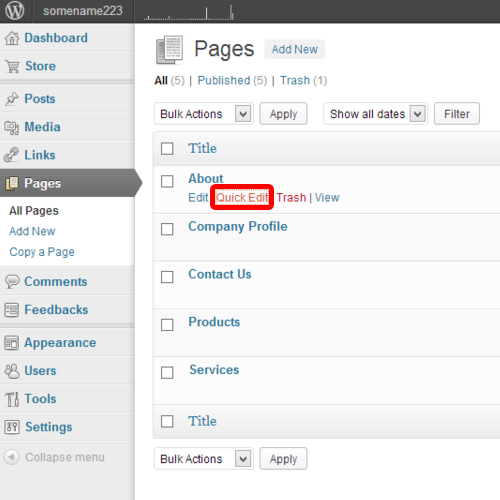Click the Posts pushpin icon
This screenshot has height=500, width=500.
click(12, 99)
